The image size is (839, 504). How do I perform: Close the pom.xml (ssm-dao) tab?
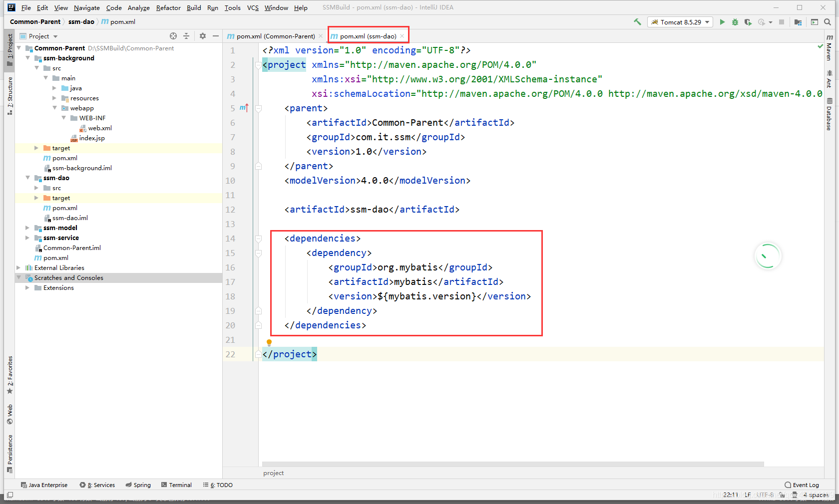coord(402,36)
